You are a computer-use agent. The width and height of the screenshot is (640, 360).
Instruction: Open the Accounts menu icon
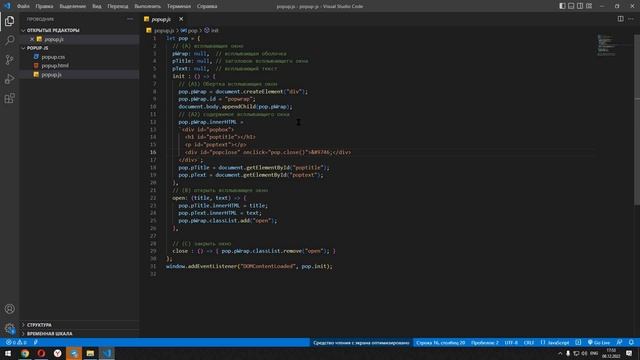point(9,309)
